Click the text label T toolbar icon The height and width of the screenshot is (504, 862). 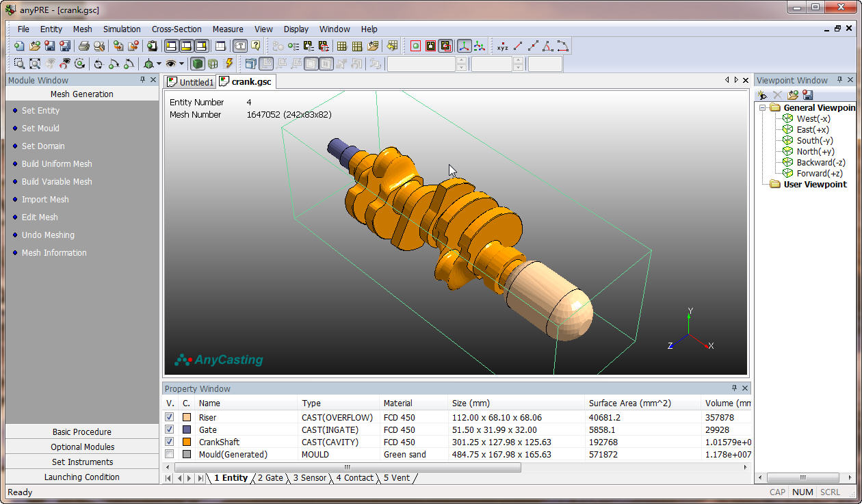[240, 46]
